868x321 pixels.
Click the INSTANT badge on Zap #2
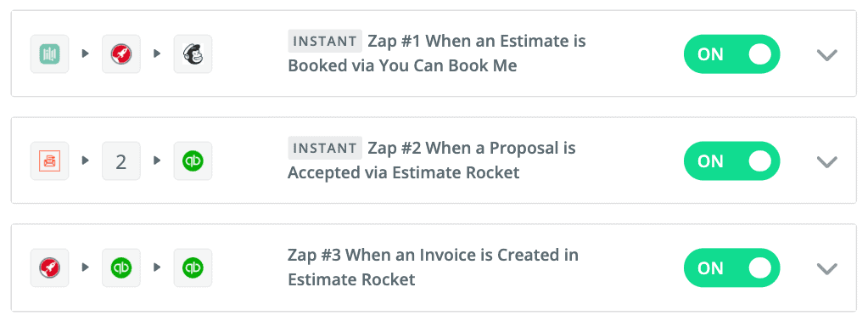tap(325, 148)
